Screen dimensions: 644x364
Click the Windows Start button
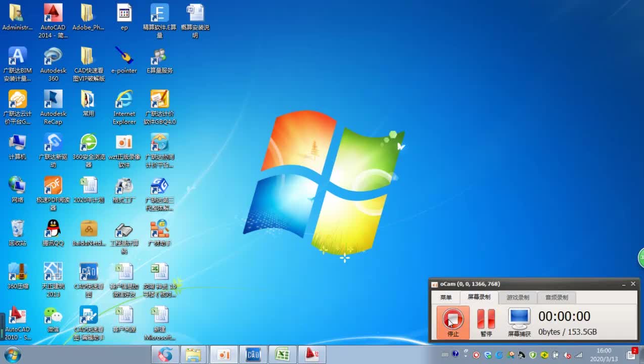[x=12, y=354]
